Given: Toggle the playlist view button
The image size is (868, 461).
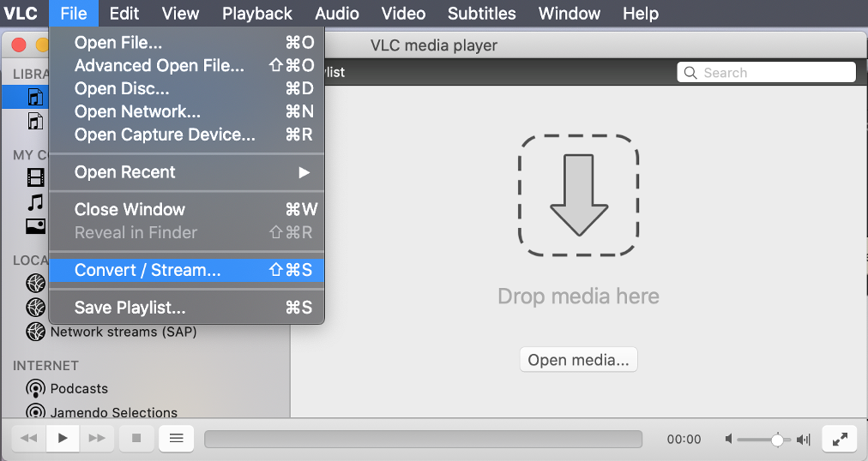Looking at the screenshot, I should point(176,439).
